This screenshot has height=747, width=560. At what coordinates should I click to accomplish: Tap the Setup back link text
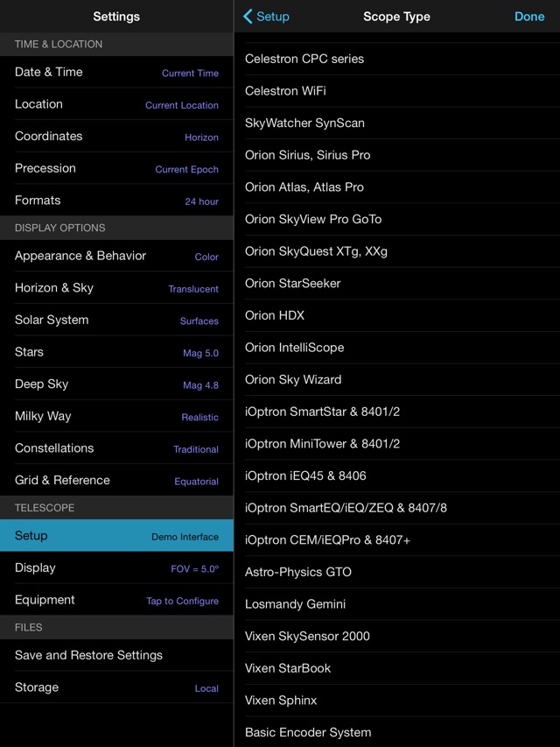point(272,17)
